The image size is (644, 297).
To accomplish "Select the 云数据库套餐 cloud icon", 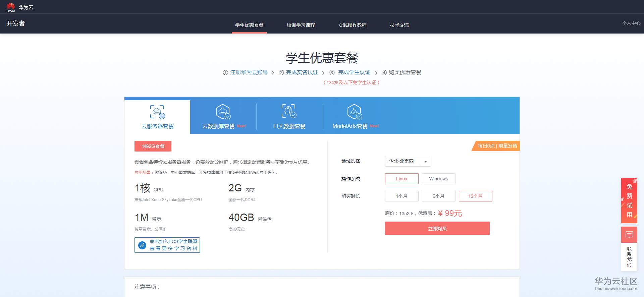I will (223, 112).
